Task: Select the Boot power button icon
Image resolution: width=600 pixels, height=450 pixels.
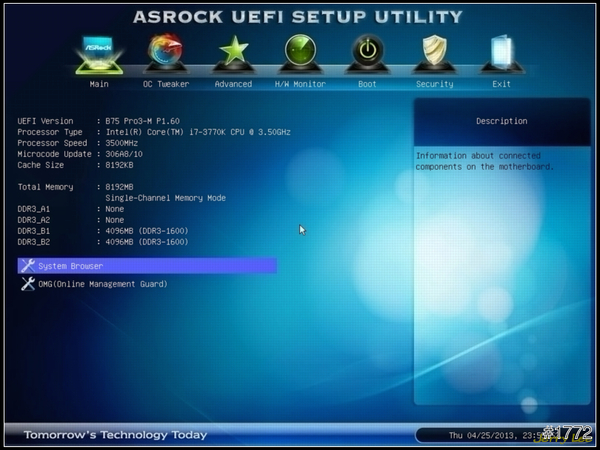Action: click(367, 52)
